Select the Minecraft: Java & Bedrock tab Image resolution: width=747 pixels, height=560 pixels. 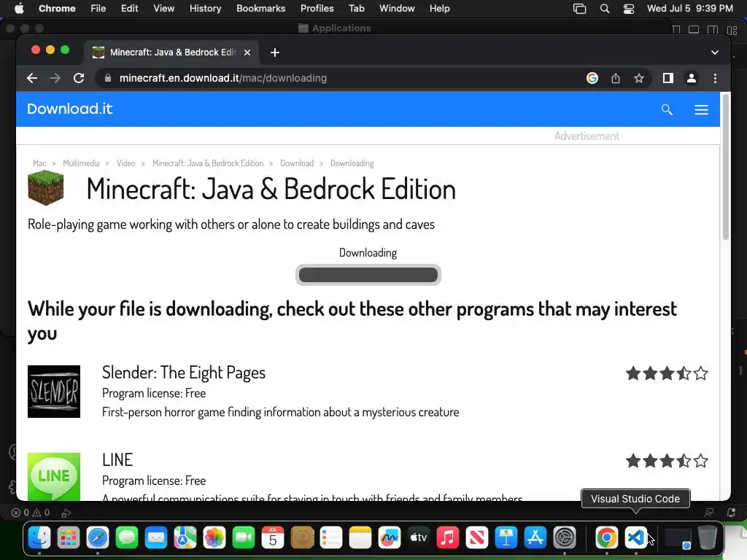pos(172,52)
